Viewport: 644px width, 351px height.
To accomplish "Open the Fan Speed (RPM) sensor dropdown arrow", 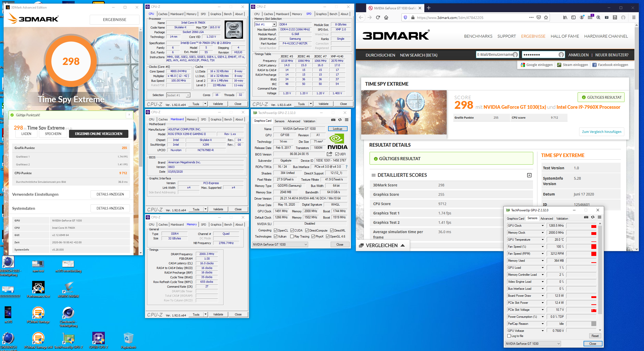I will [x=543, y=254].
